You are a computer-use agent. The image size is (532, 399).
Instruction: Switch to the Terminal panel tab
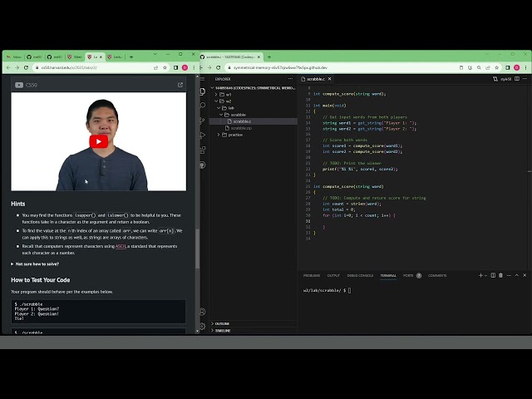pyautogui.click(x=388, y=275)
